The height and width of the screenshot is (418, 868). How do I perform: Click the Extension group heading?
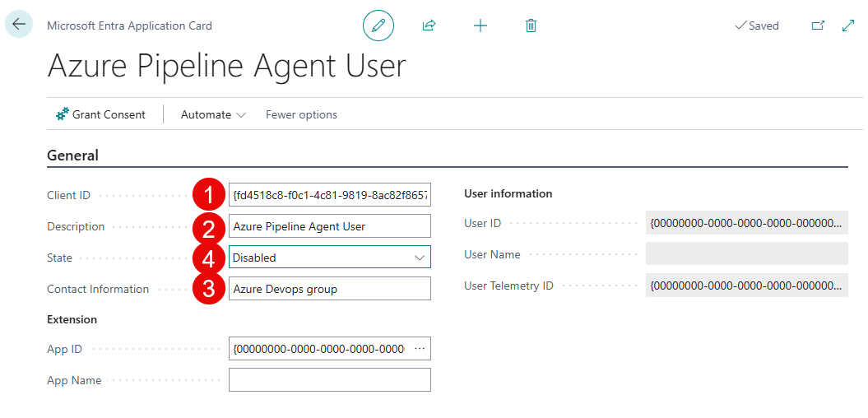coord(72,319)
